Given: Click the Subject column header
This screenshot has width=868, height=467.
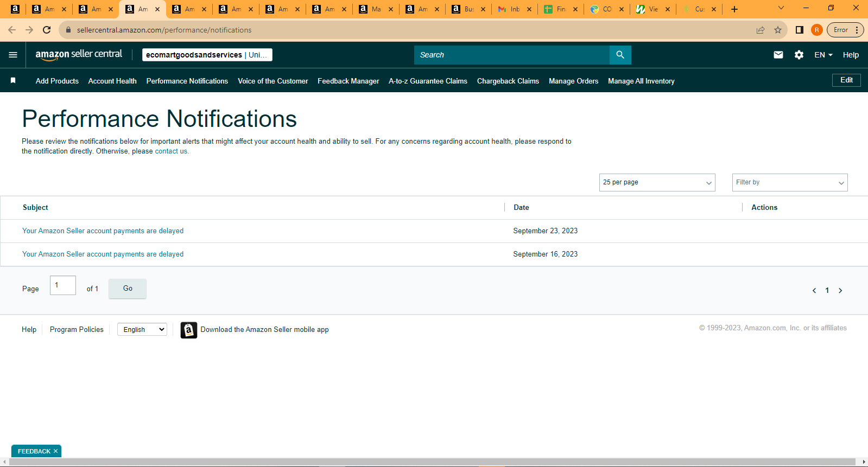Looking at the screenshot, I should coord(35,207).
